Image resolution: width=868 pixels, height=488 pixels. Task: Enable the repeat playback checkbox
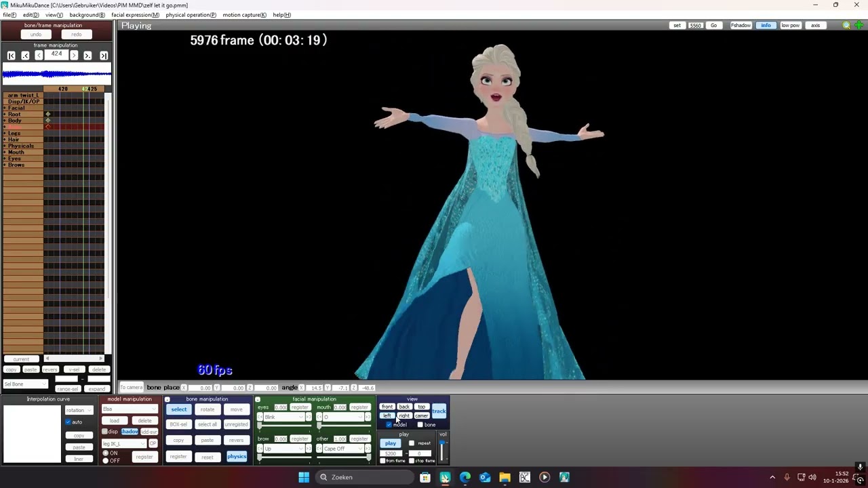pyautogui.click(x=412, y=443)
